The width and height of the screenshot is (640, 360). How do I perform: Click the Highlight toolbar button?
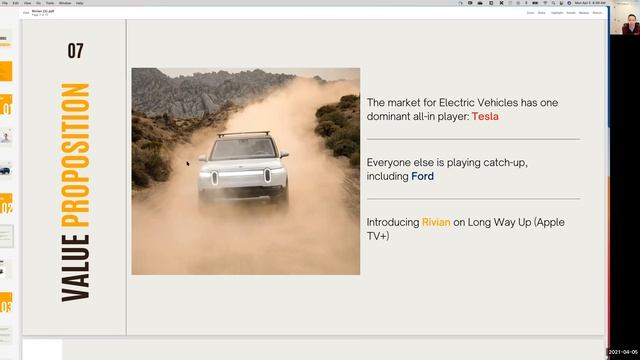pos(557,13)
